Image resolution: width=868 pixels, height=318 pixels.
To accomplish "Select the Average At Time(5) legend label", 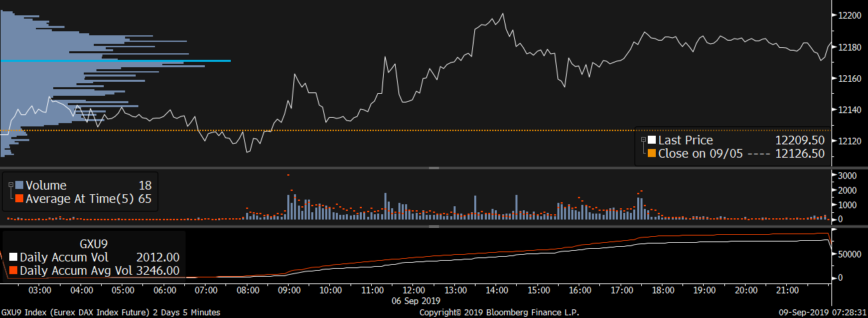I will tap(80, 198).
